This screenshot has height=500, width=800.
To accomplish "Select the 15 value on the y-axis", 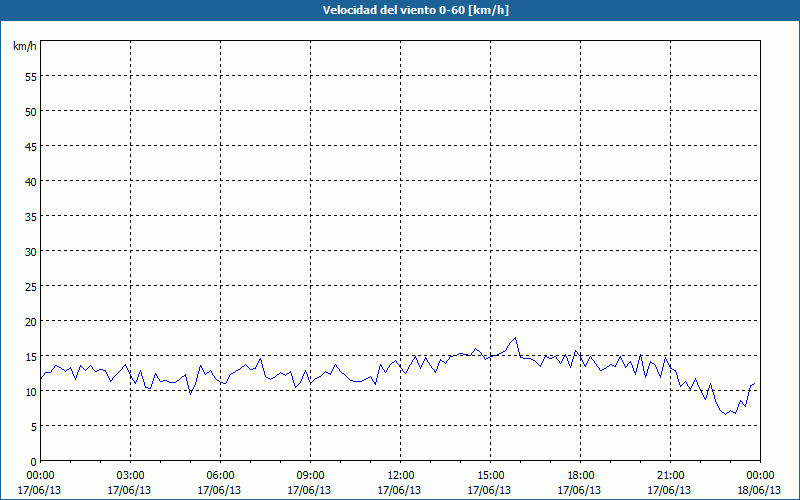I will click(x=31, y=356).
